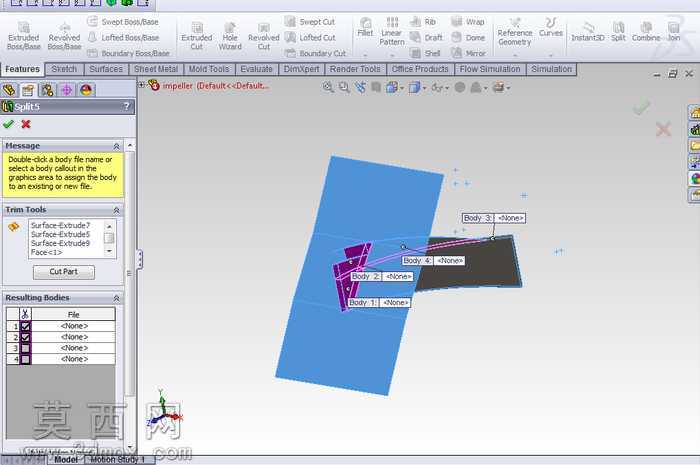Open DimXpertManager tab icon
The image size is (700, 465).
pos(67,90)
